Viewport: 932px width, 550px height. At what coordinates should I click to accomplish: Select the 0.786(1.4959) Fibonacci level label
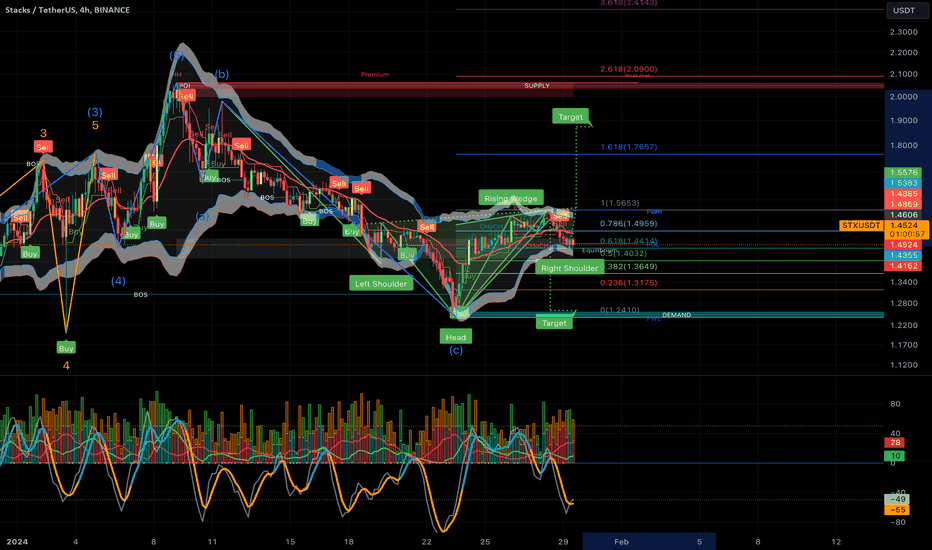pyautogui.click(x=628, y=224)
